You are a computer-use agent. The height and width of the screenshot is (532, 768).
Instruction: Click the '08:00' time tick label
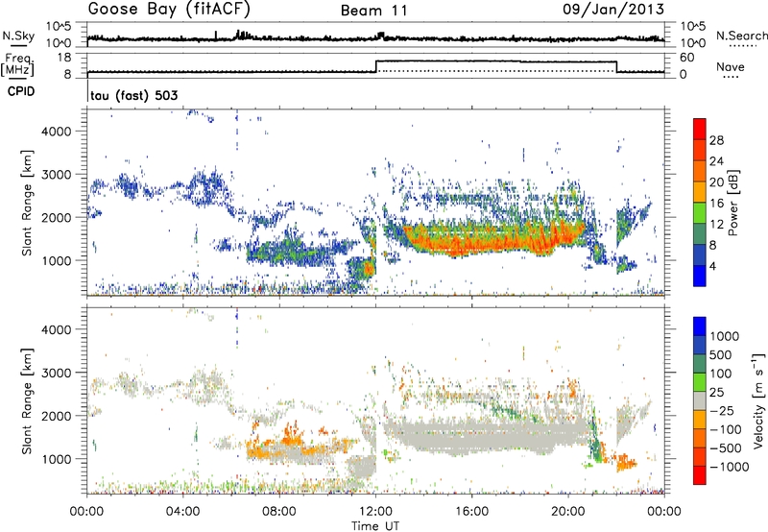click(279, 512)
